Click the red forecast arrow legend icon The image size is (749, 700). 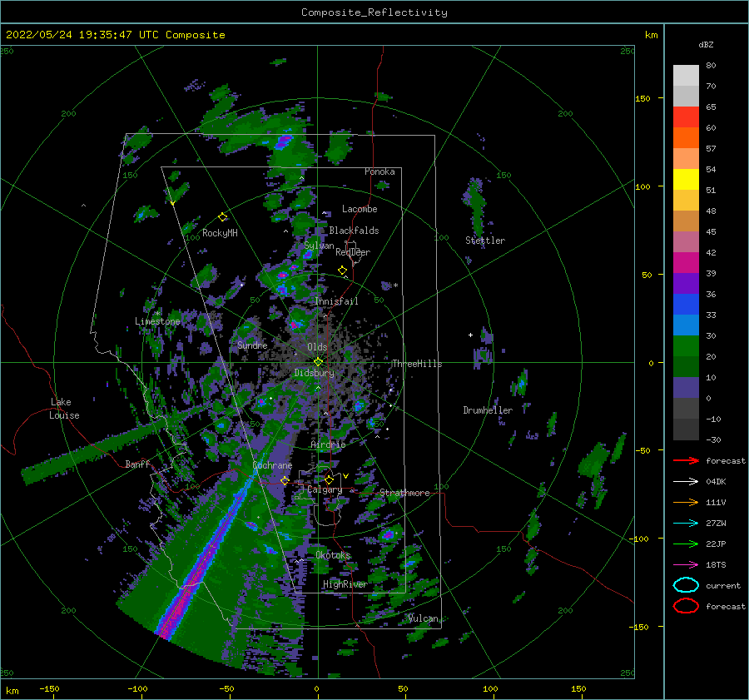click(686, 460)
